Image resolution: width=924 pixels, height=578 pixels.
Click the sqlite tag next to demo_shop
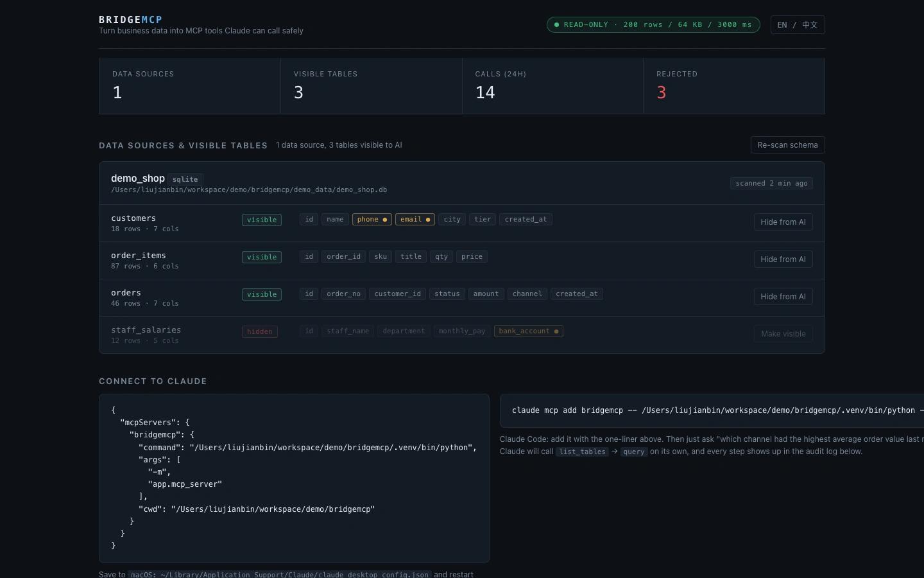pos(185,179)
